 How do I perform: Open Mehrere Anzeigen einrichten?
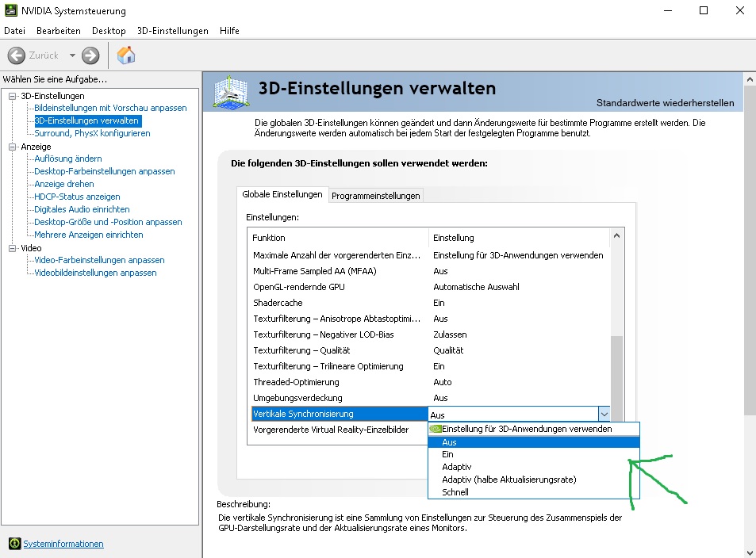[x=89, y=235]
